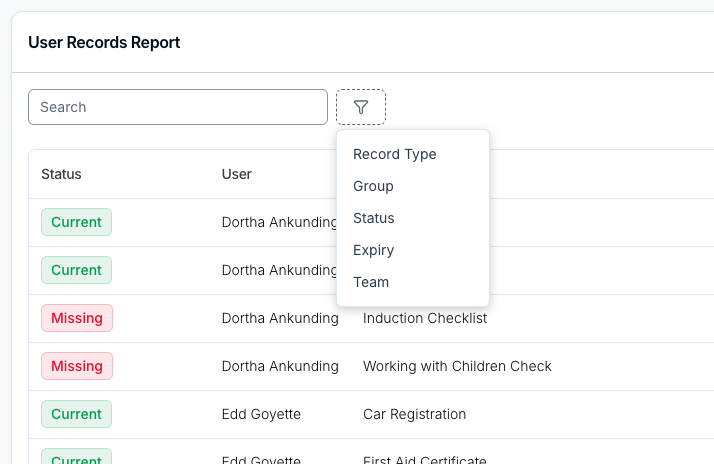Click the Current badge for Car Registration

(76, 414)
